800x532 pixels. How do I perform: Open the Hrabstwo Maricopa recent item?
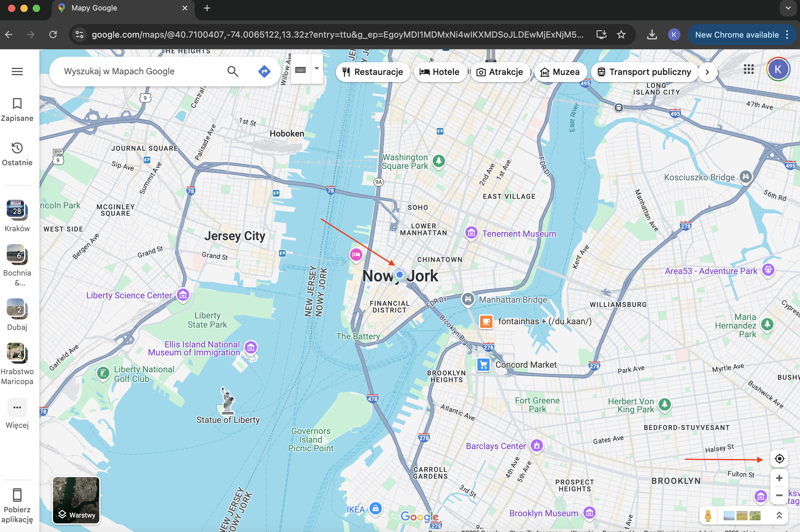tap(17, 364)
